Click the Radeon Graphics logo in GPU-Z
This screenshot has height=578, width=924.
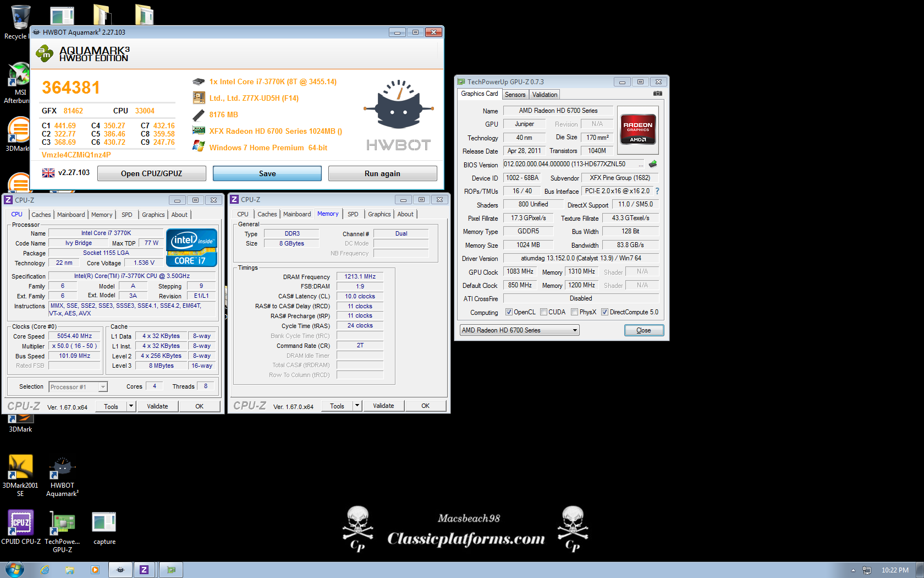coord(638,129)
